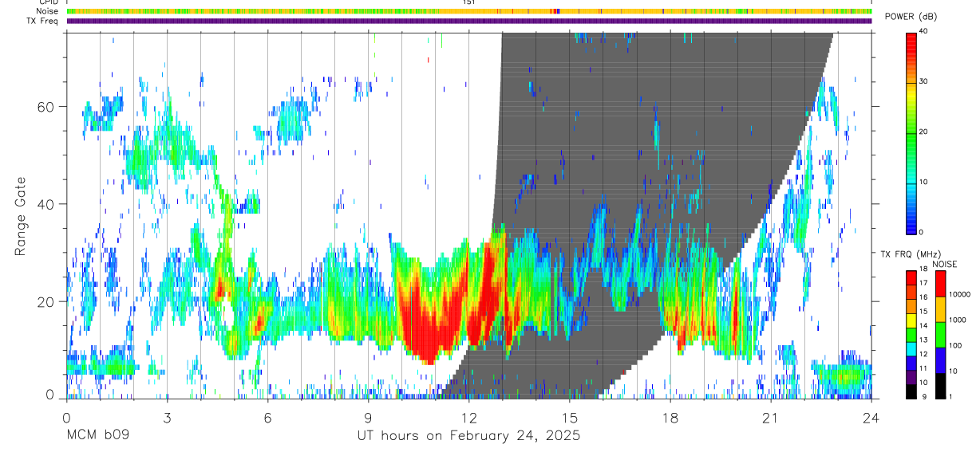
Task: Click the "Noise" row label at top left
Action: (x=47, y=11)
